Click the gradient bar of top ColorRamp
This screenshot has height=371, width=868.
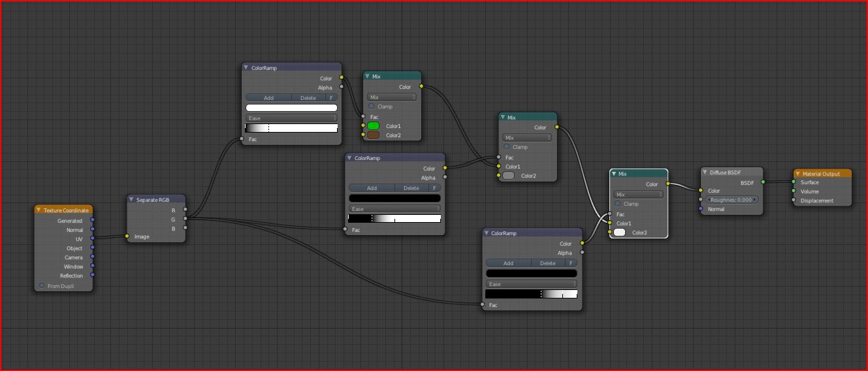click(x=291, y=128)
